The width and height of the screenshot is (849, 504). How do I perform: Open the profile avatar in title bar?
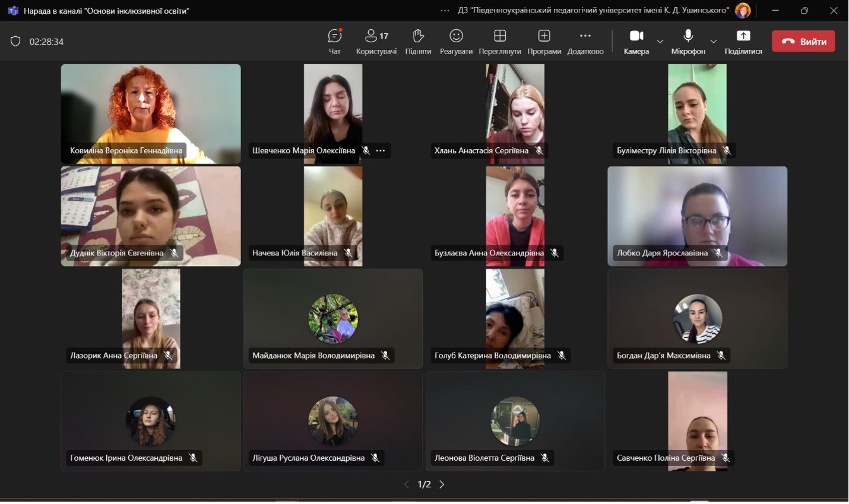[x=743, y=11]
